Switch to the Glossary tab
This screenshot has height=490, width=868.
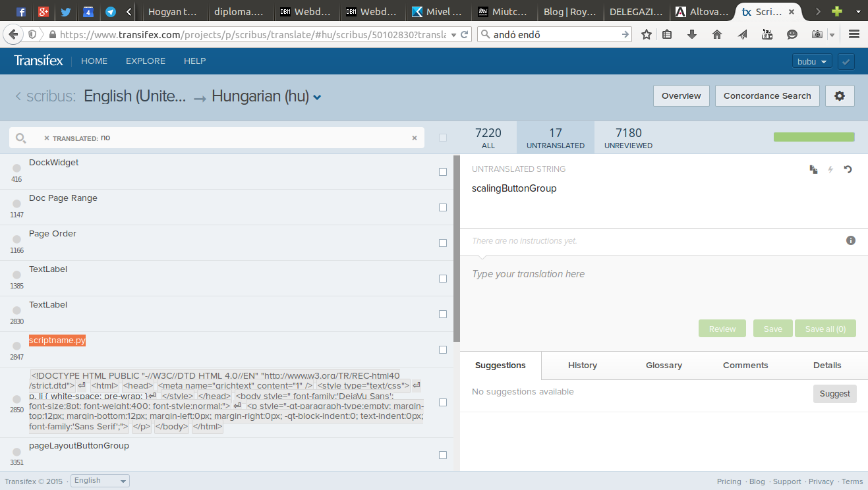coord(664,366)
